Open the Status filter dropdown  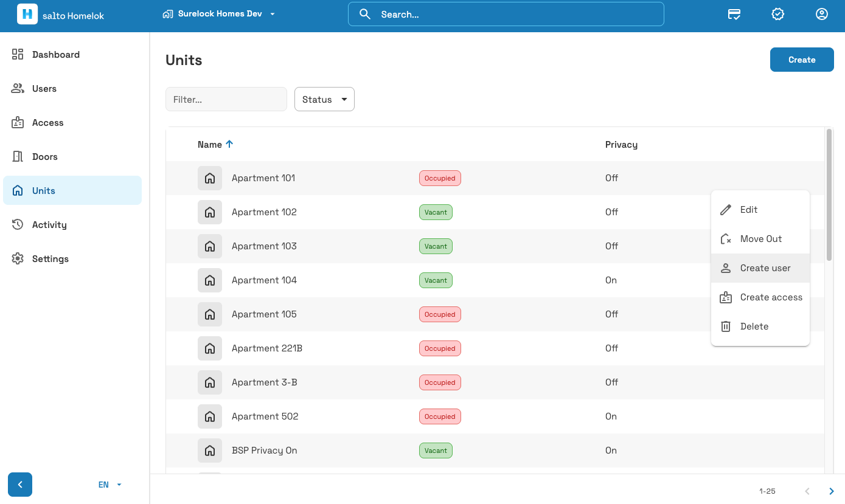[324, 99]
